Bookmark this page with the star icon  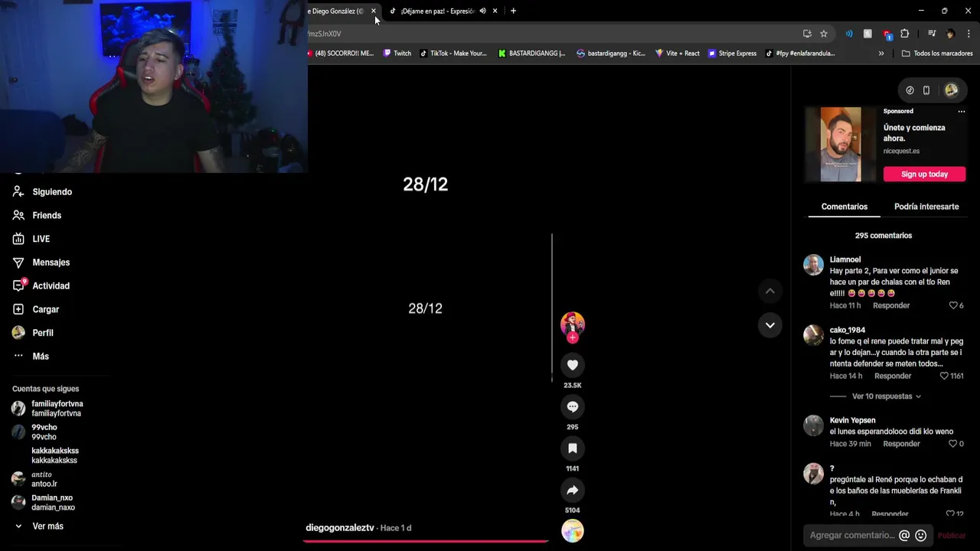pyautogui.click(x=824, y=34)
